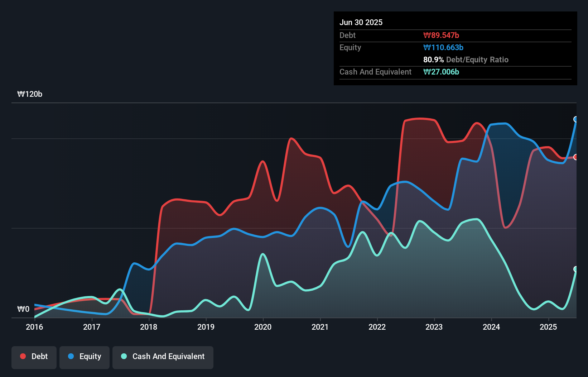
Task: Select the teal Cash endpoint marker
Action: 576,269
